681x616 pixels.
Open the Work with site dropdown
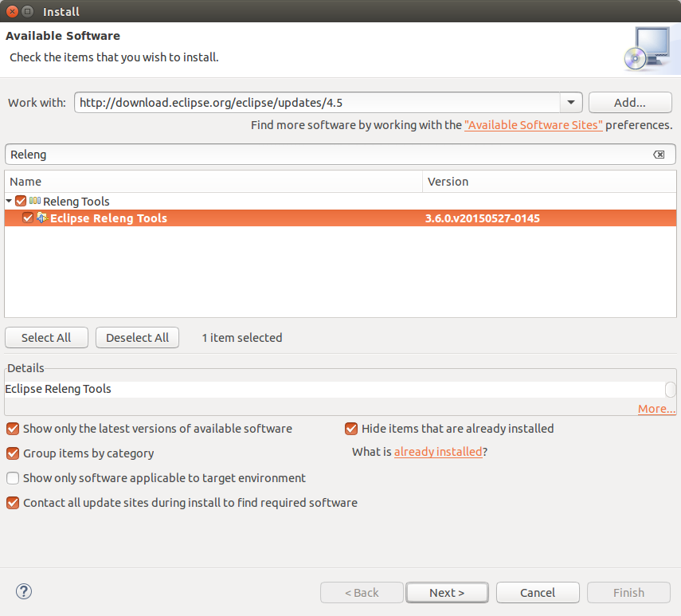point(570,103)
